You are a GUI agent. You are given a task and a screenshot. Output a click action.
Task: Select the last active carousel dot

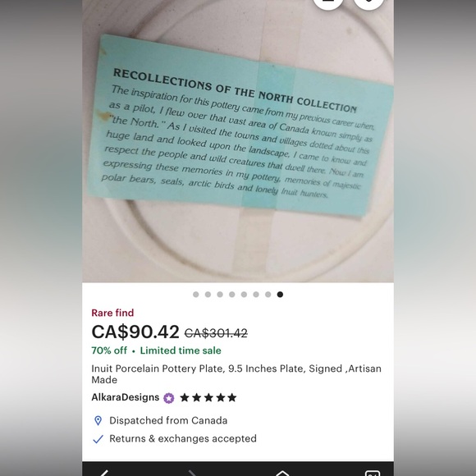(x=280, y=294)
